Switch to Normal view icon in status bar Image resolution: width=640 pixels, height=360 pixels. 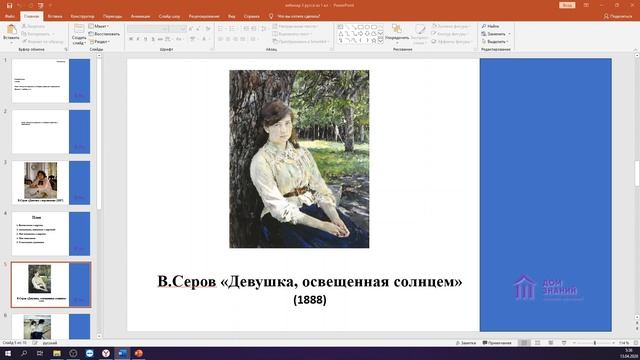524,343
